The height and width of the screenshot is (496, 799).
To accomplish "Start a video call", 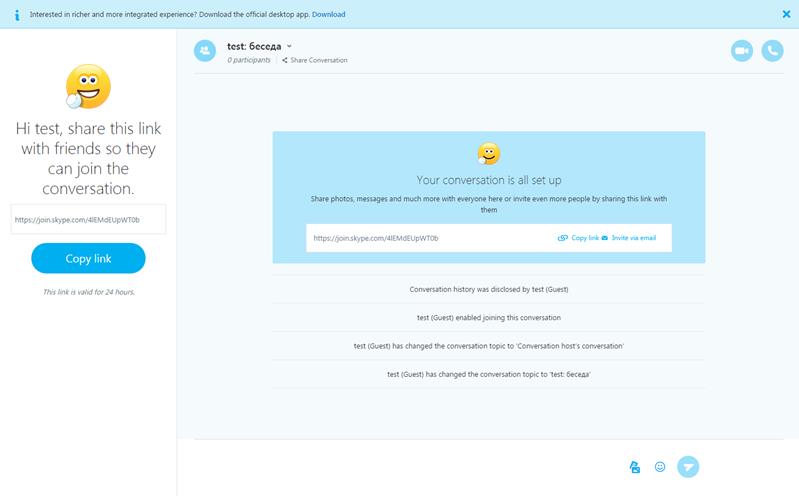I will (x=742, y=51).
